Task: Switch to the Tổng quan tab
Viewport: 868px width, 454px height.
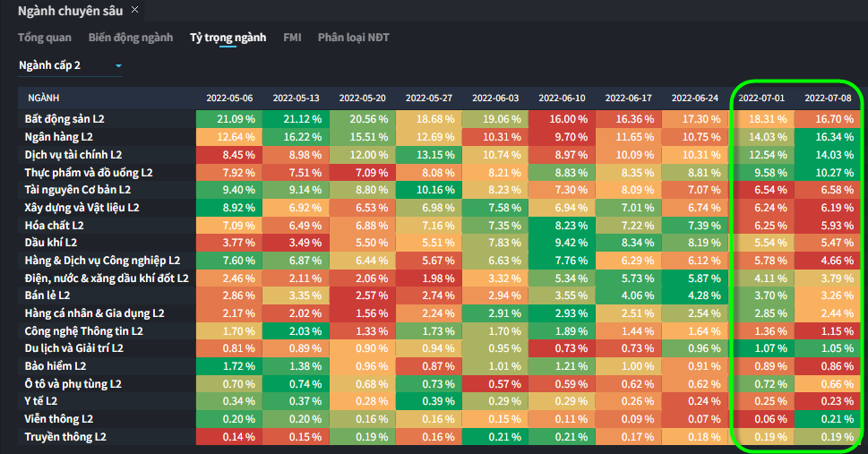Action: click(x=44, y=38)
